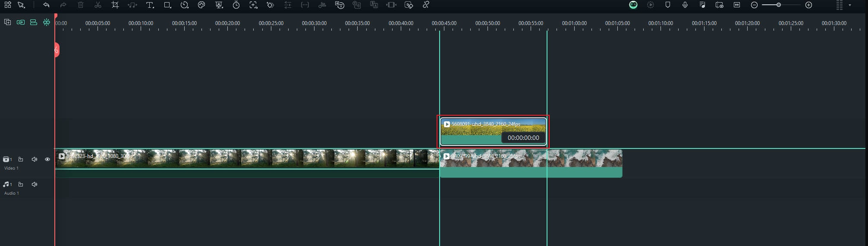Expand the small dropdown arrow beside meter

[850, 5]
